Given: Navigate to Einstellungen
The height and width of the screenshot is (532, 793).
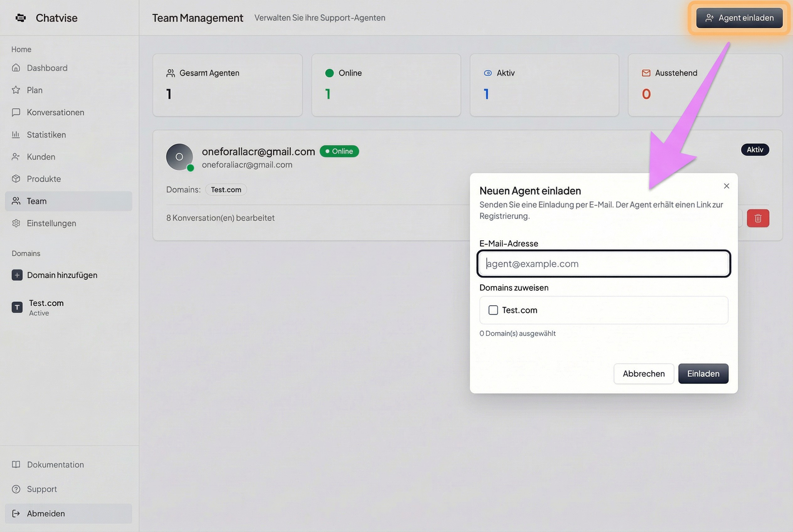Looking at the screenshot, I should (x=51, y=223).
